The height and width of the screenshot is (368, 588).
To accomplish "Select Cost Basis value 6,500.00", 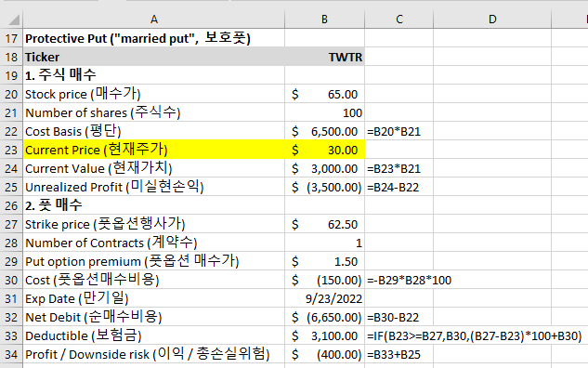I will click(324, 131).
